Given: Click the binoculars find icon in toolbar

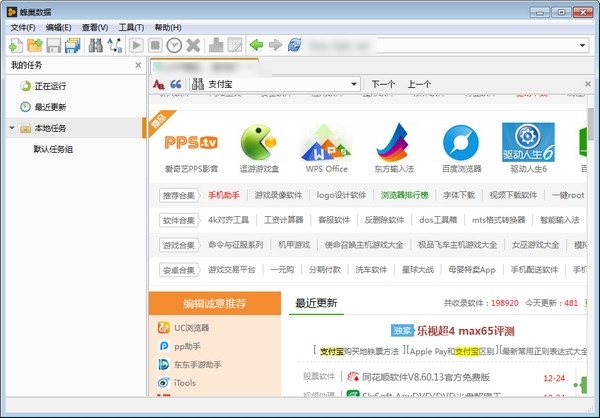Looking at the screenshot, I should click(x=96, y=46).
